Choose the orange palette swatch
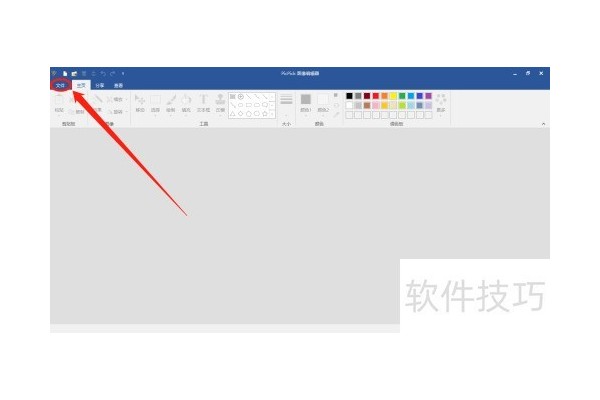 385,96
